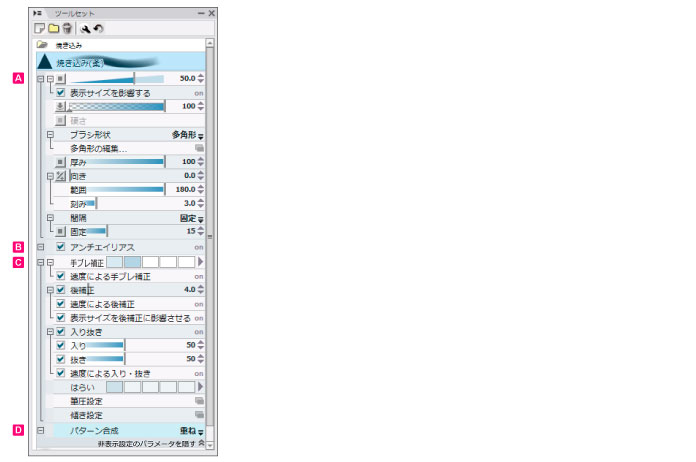The height and width of the screenshot is (462, 696).
Task: Increase the 厚み value with stepper
Action: [x=200, y=157]
